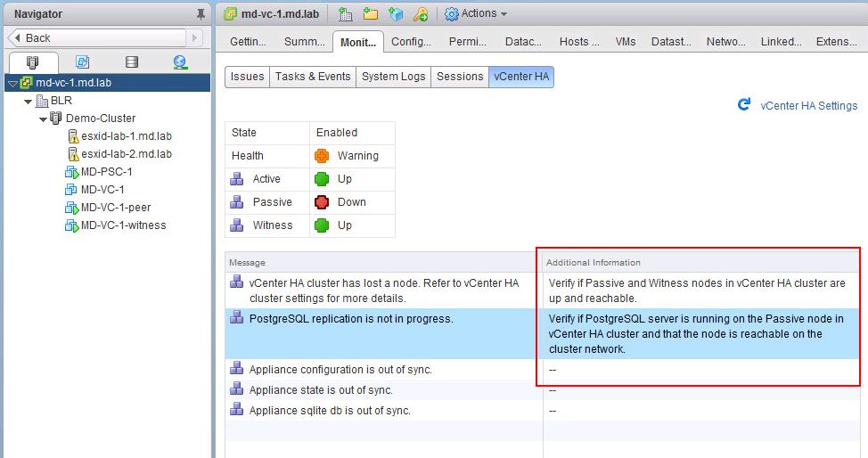Open the Monitor tab
Screen dimensions: 868x458
(358, 42)
